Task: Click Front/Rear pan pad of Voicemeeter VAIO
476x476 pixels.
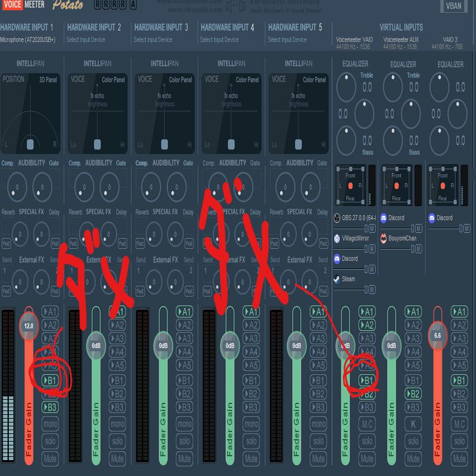Action: tap(351, 185)
